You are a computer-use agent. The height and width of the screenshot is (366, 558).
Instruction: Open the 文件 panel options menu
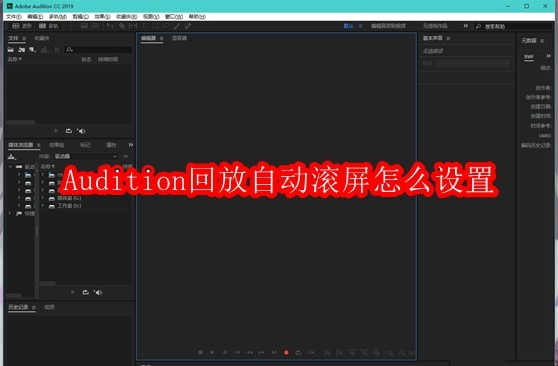tap(24, 38)
